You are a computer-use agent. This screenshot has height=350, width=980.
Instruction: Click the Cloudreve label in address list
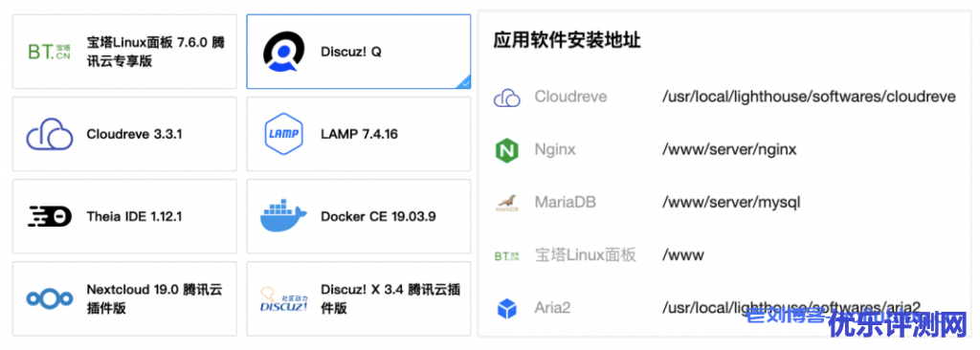coord(570,97)
